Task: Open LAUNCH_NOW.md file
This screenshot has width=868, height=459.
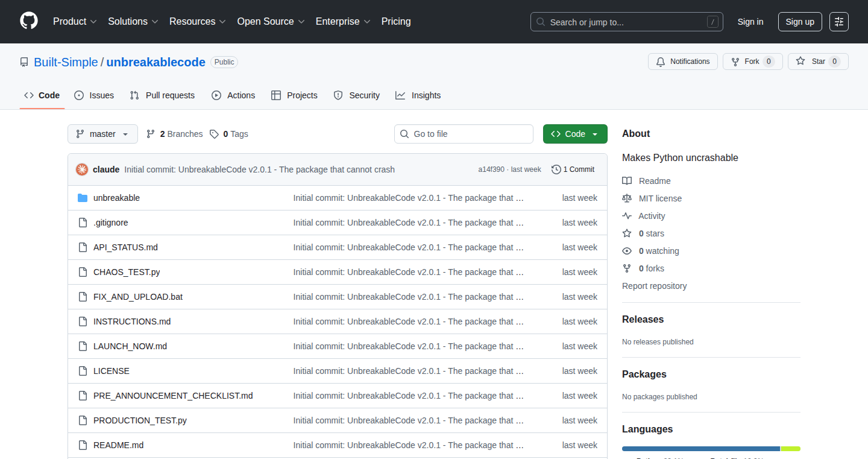Action: [130, 346]
